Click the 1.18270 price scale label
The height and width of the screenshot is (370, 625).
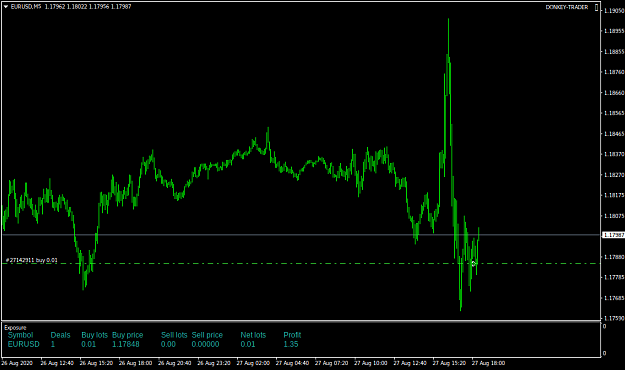click(614, 175)
